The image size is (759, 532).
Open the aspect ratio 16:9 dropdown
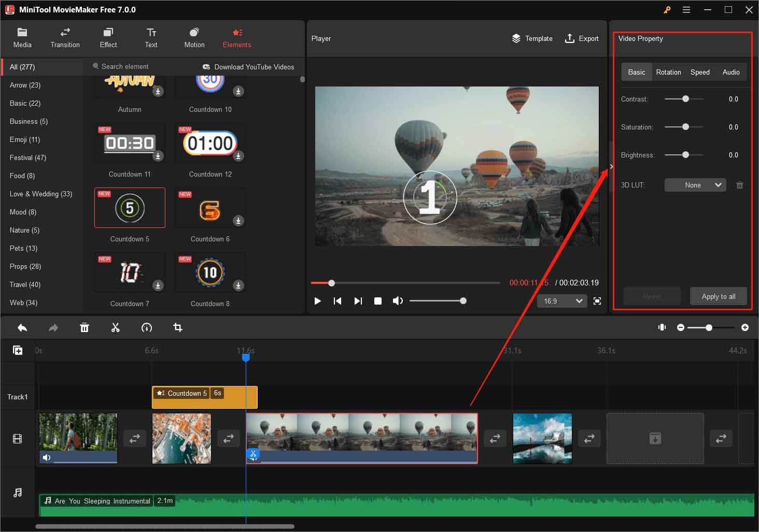pyautogui.click(x=563, y=301)
